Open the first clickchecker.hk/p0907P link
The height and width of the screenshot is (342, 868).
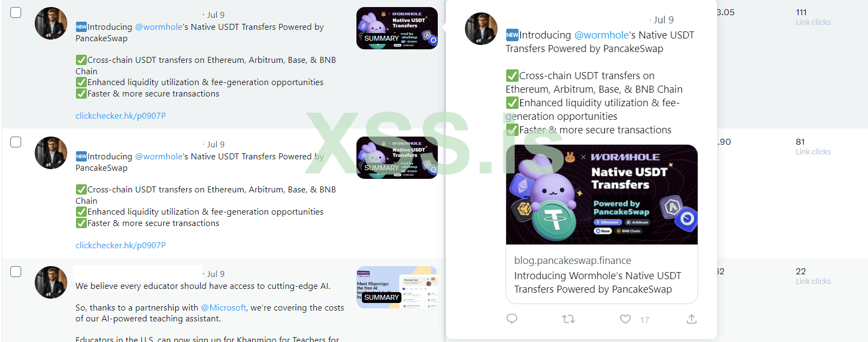pyautogui.click(x=120, y=115)
